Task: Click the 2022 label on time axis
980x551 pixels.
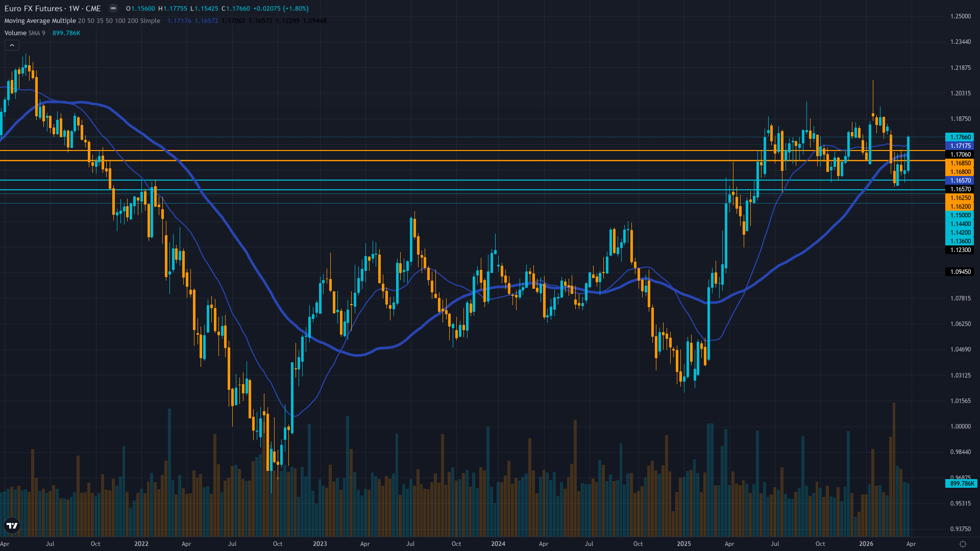Action: pos(141,544)
